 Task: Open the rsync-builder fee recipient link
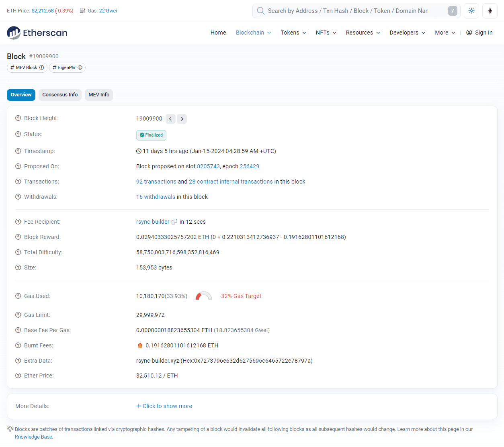153,222
